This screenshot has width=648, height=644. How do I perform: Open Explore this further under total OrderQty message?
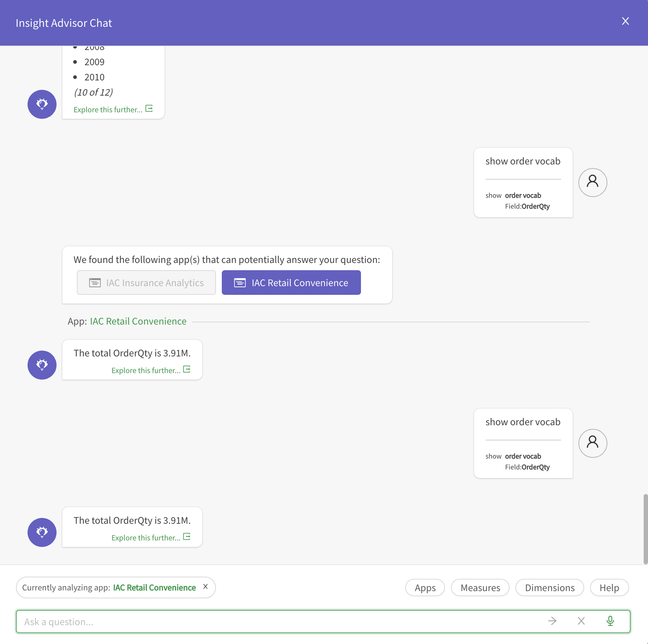(146, 370)
